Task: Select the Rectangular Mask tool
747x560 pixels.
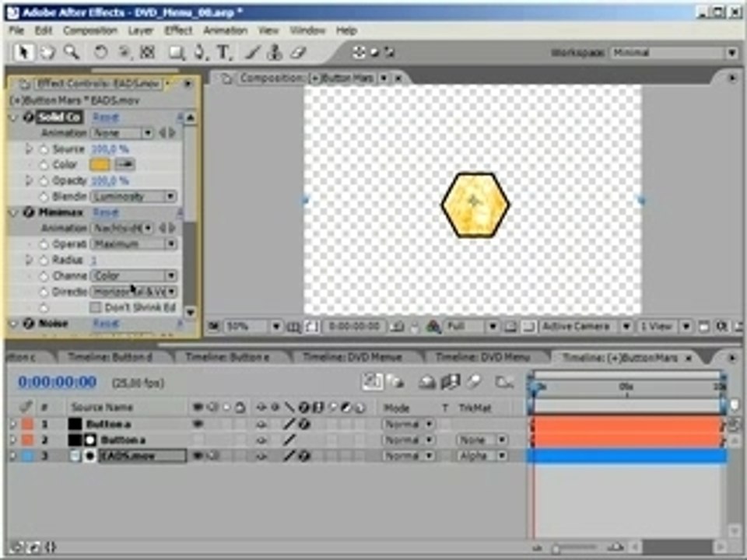Action: 176,52
